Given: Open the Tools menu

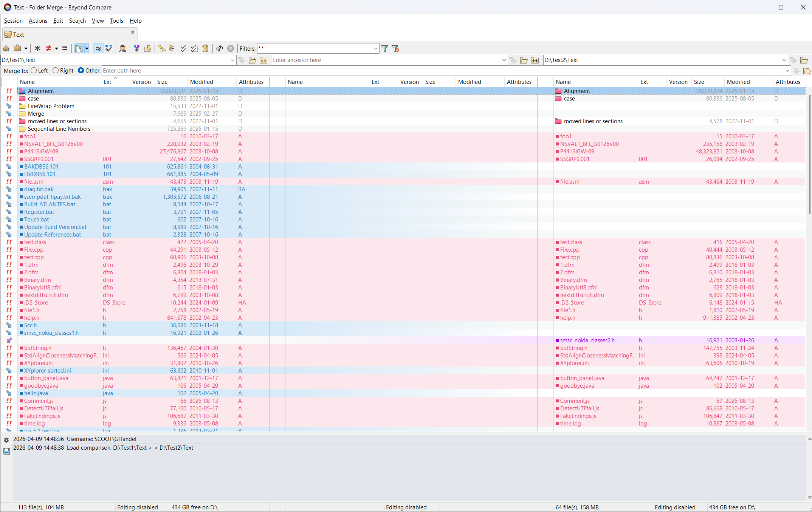Looking at the screenshot, I should [116, 21].
